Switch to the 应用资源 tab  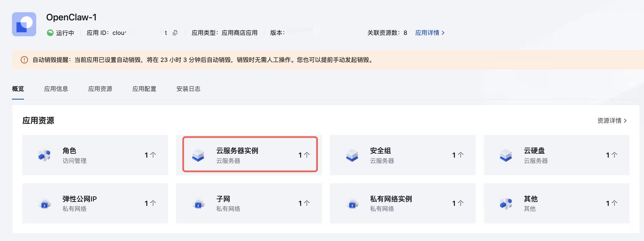pos(100,89)
